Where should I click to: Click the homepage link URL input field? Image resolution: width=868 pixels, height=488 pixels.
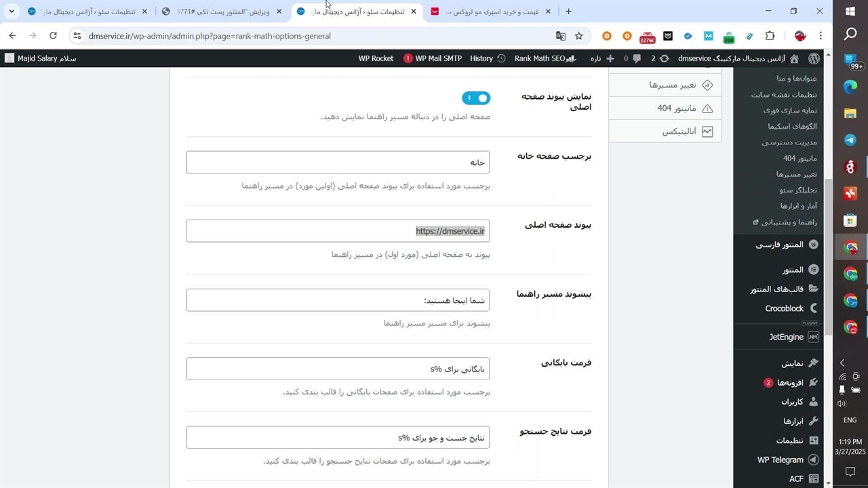338,231
